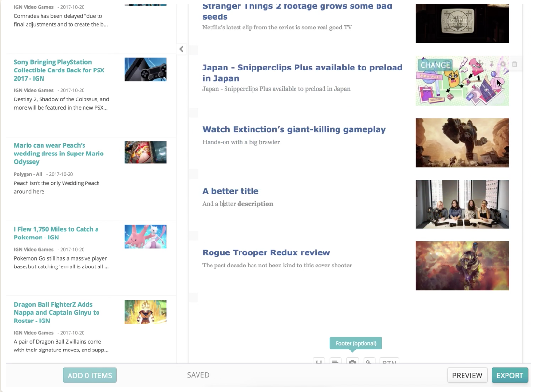Screen dimensions: 534x392
Task: Click the Pokemon Go still has massive summary
Action: 61,263
